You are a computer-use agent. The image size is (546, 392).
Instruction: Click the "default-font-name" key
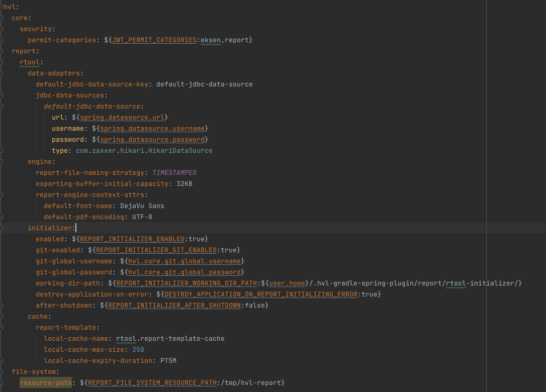pyautogui.click(x=78, y=206)
